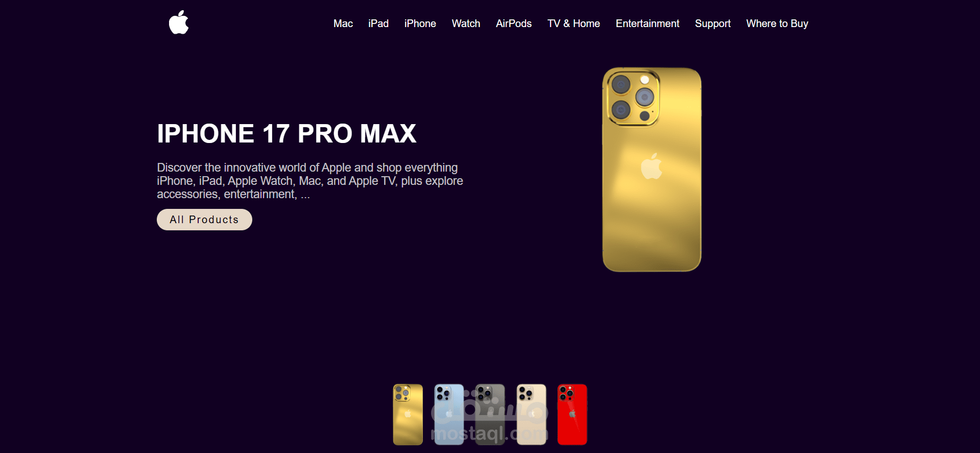Click the Support link

pos(713,23)
